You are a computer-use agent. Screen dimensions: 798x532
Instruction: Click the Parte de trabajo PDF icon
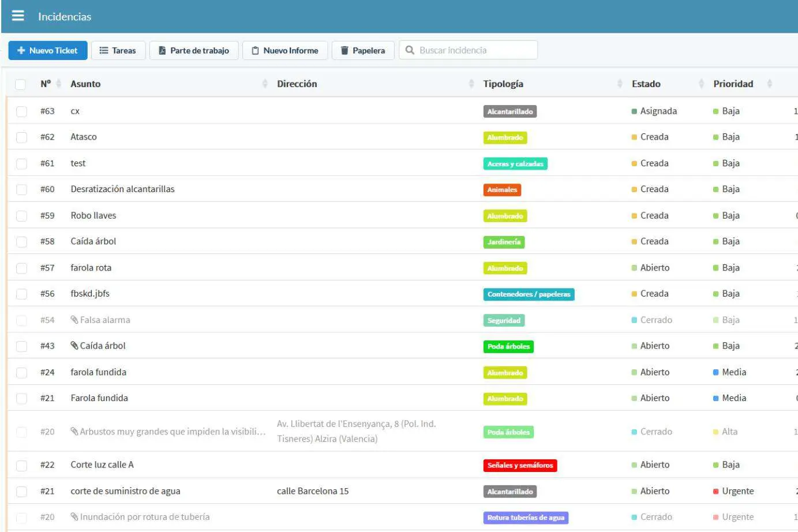(x=162, y=51)
